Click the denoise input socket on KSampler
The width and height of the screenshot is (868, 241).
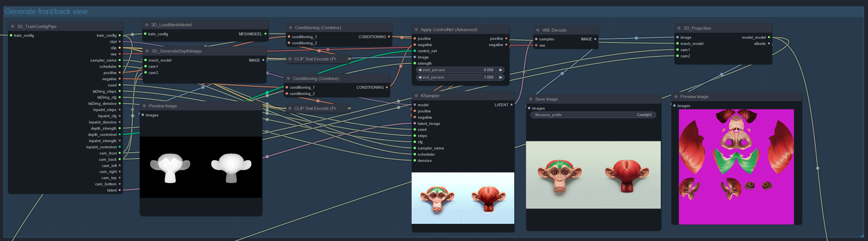pos(415,161)
